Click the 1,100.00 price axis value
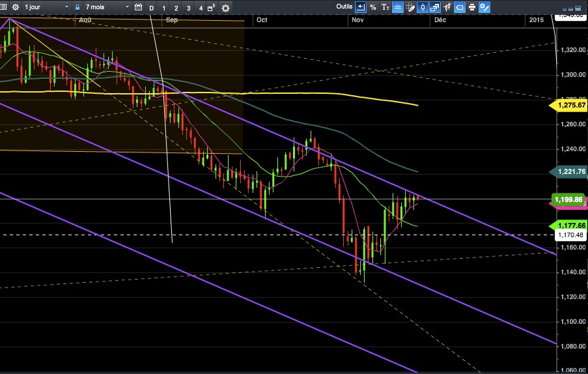Screen dimensions: 588x374 (x=572, y=322)
